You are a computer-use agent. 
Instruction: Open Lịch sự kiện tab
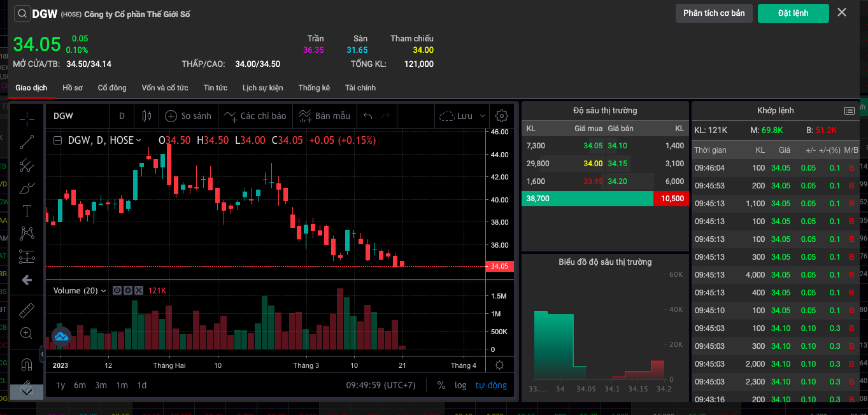point(262,88)
